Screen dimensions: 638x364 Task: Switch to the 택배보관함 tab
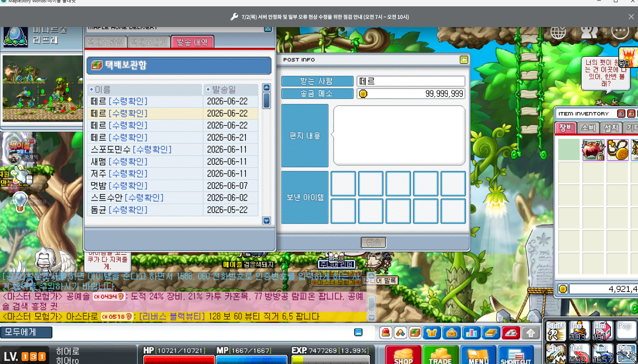[x=106, y=42]
